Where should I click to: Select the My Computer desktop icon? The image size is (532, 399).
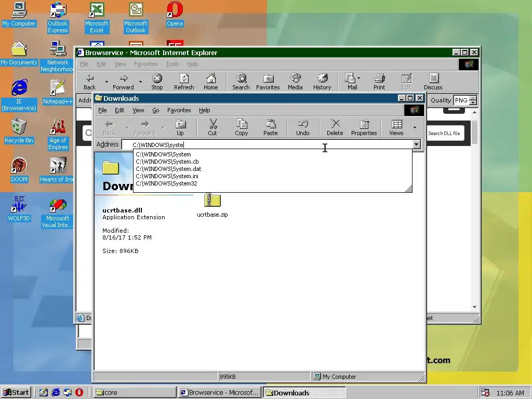19,14
